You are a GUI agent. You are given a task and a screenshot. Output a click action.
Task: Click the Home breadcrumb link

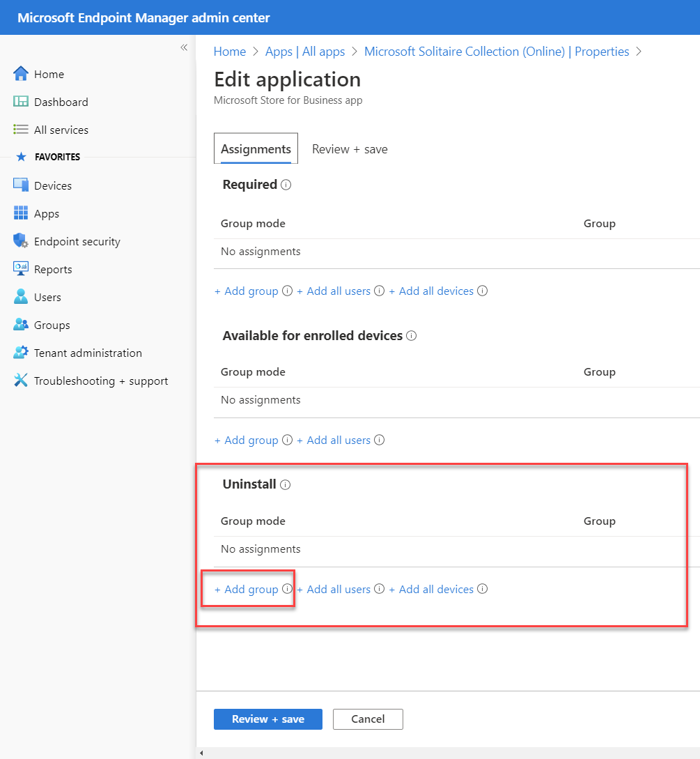click(x=230, y=52)
